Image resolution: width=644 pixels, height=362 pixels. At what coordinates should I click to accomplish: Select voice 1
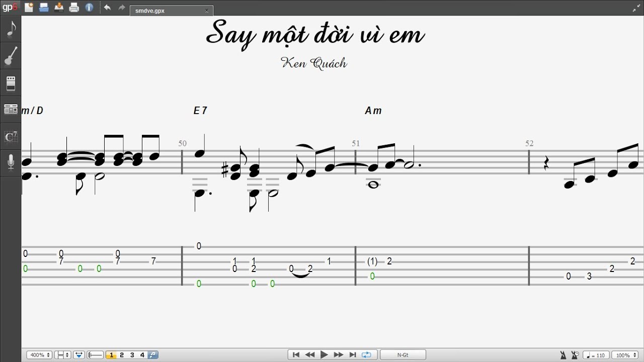pos(111,355)
